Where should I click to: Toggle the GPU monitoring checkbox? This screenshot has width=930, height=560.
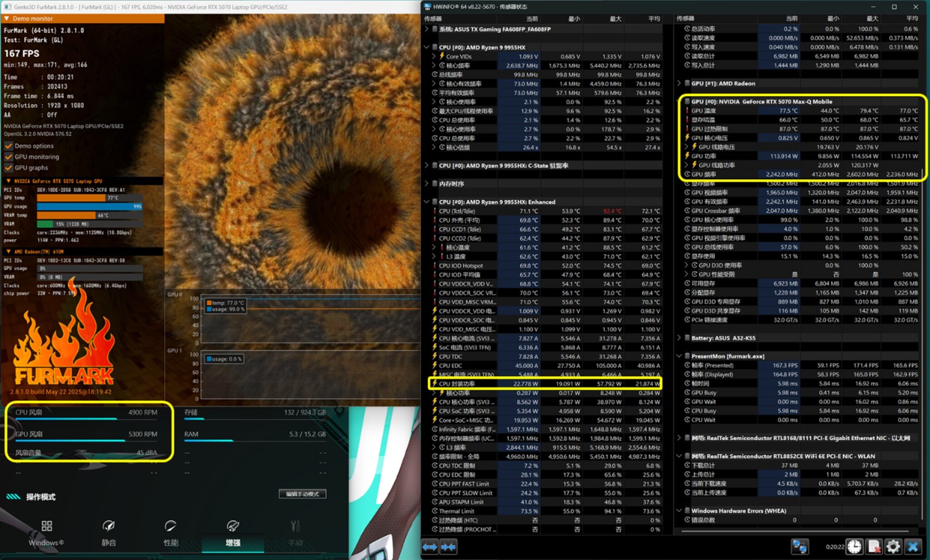coord(8,157)
